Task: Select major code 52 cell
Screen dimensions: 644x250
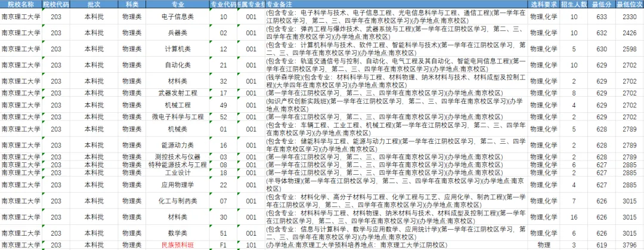Action: [x=224, y=117]
